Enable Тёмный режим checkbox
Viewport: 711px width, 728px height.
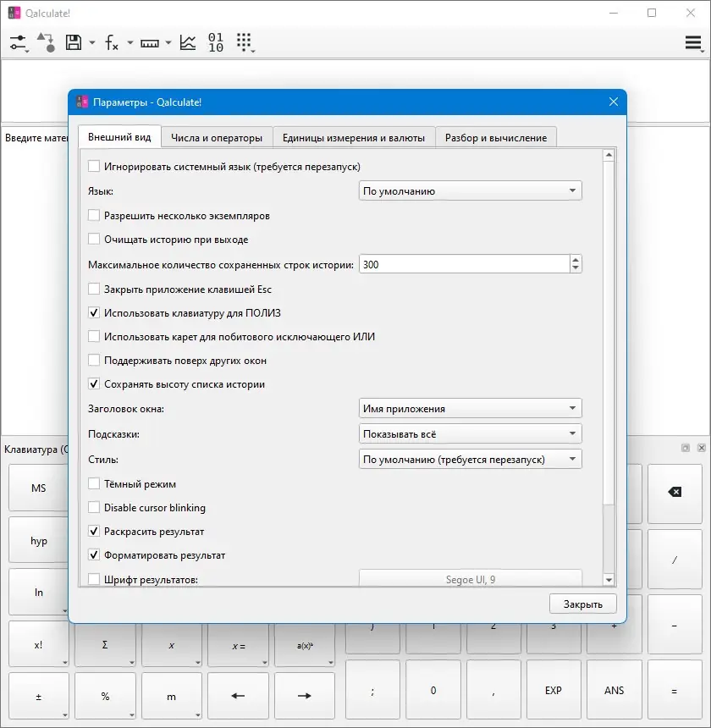pos(94,484)
